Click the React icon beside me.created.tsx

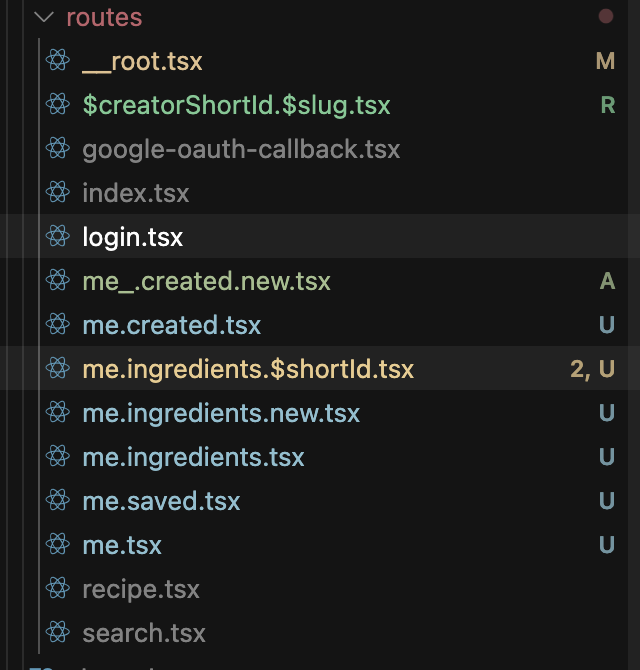pos(58,324)
